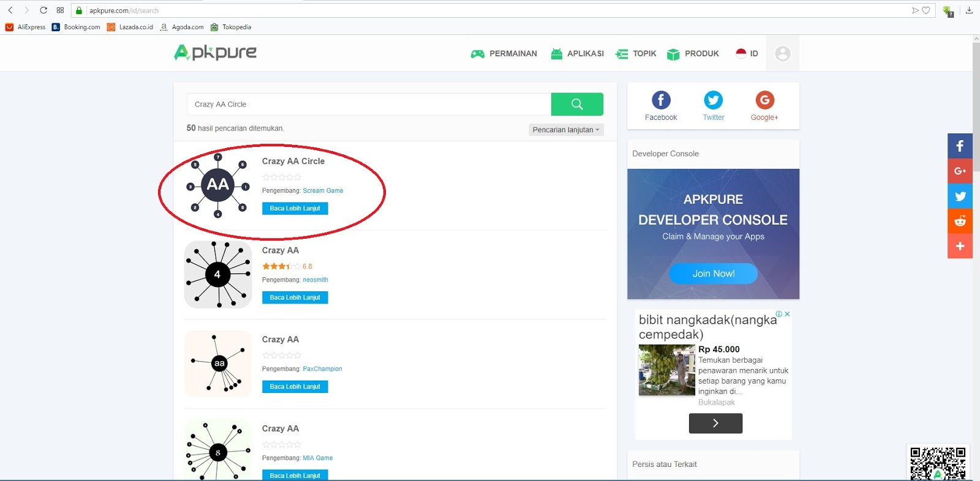
Task: Open the Crazy AA Circle title link
Action: click(x=293, y=161)
